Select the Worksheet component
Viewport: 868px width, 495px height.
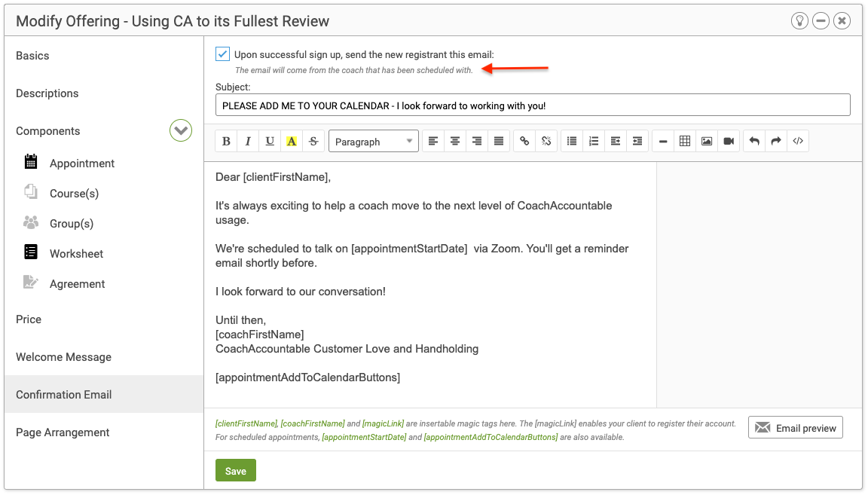[76, 254]
